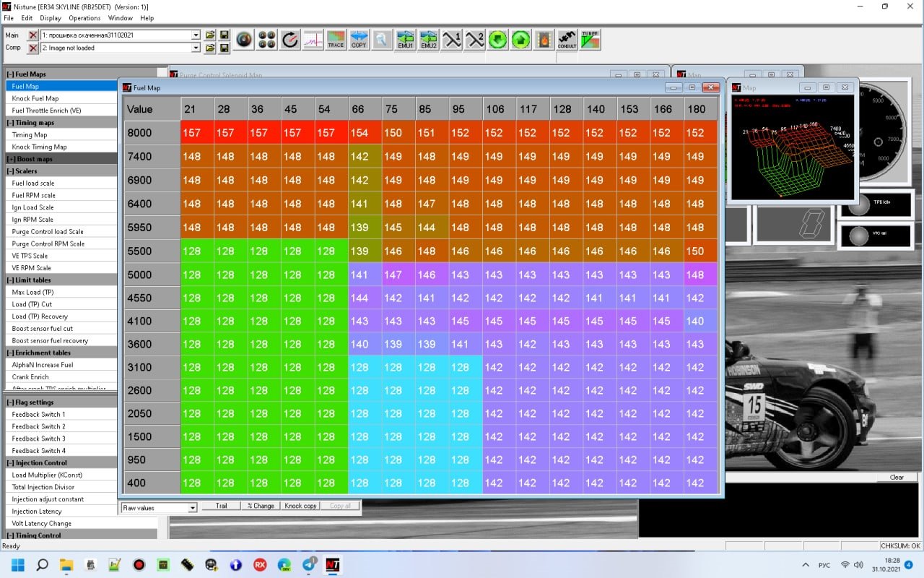Collapse the Fuel Maps tree section
Image resolution: width=924 pixels, height=578 pixels.
tap(12, 73)
